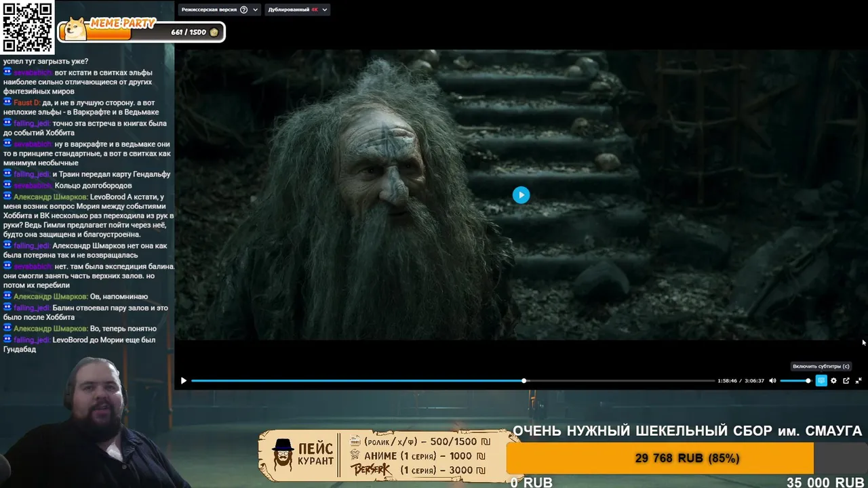Click the time display 1:58:46 / 3:06:37
Screen dimensions: 868x488
coord(741,381)
